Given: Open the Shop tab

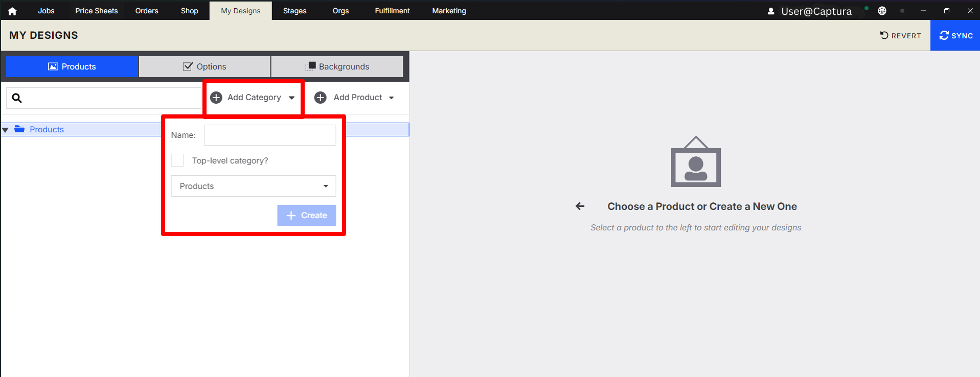Looking at the screenshot, I should (189, 11).
